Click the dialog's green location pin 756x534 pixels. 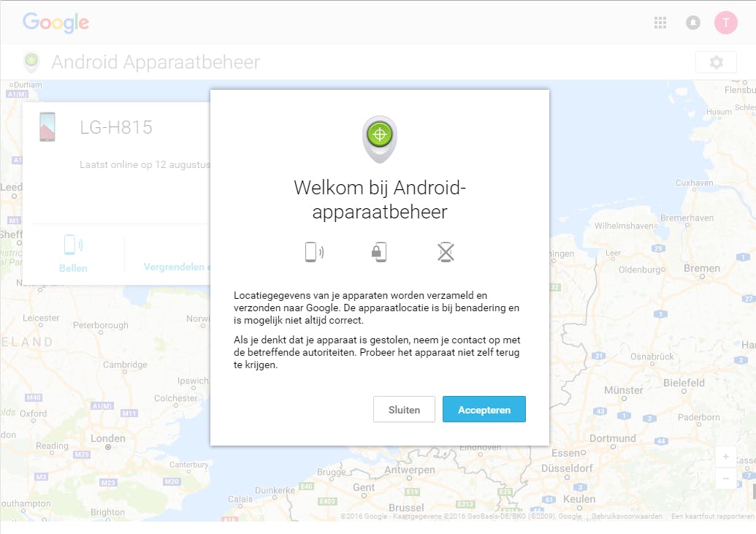[380, 140]
